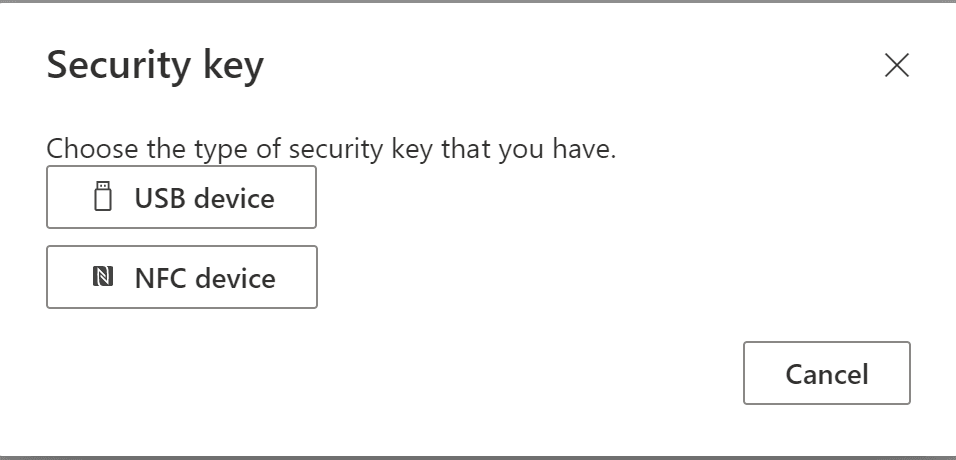Click the NFC logo icon
Screen dimensions: 956x460
pos(103,277)
